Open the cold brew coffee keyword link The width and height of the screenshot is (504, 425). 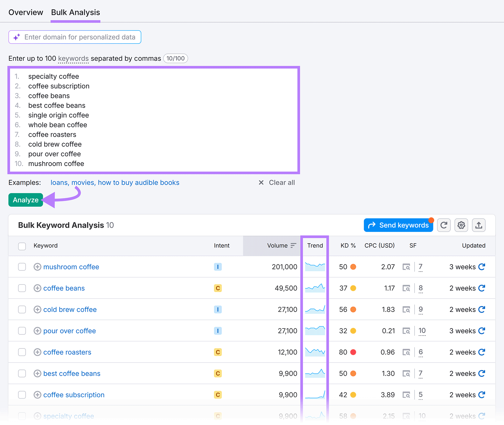pyautogui.click(x=70, y=310)
